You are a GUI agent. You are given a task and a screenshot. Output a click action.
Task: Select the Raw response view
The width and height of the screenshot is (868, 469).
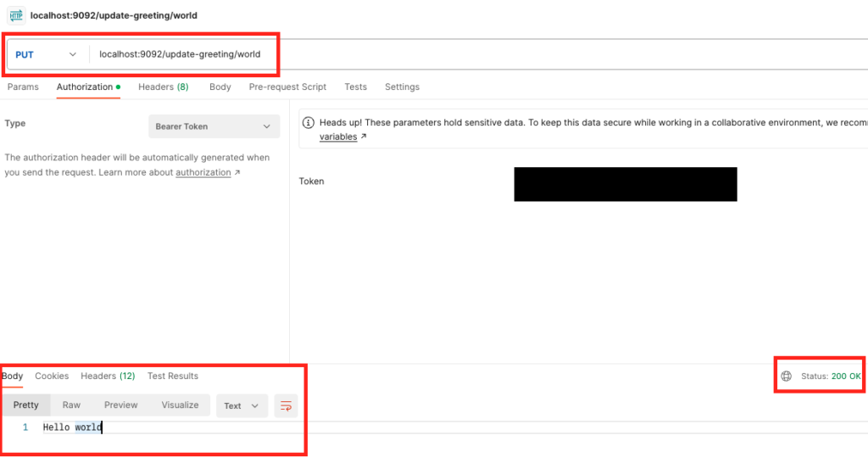click(71, 405)
